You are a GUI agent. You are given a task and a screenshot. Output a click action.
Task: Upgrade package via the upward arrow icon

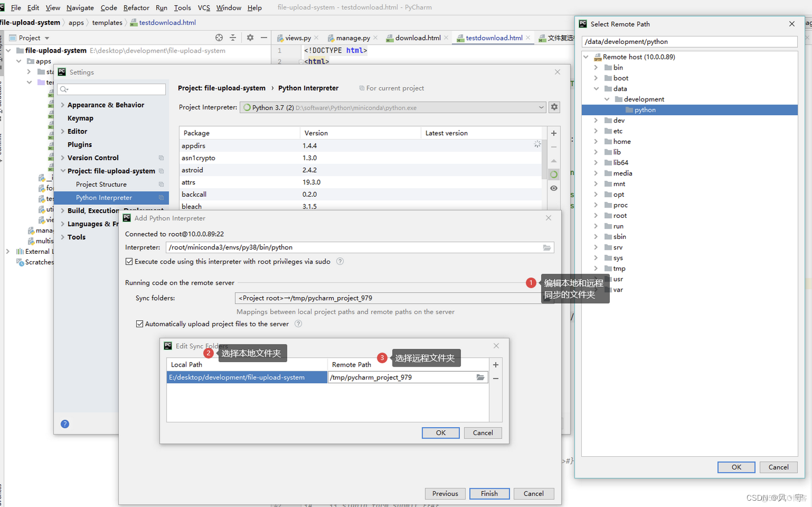pos(553,160)
